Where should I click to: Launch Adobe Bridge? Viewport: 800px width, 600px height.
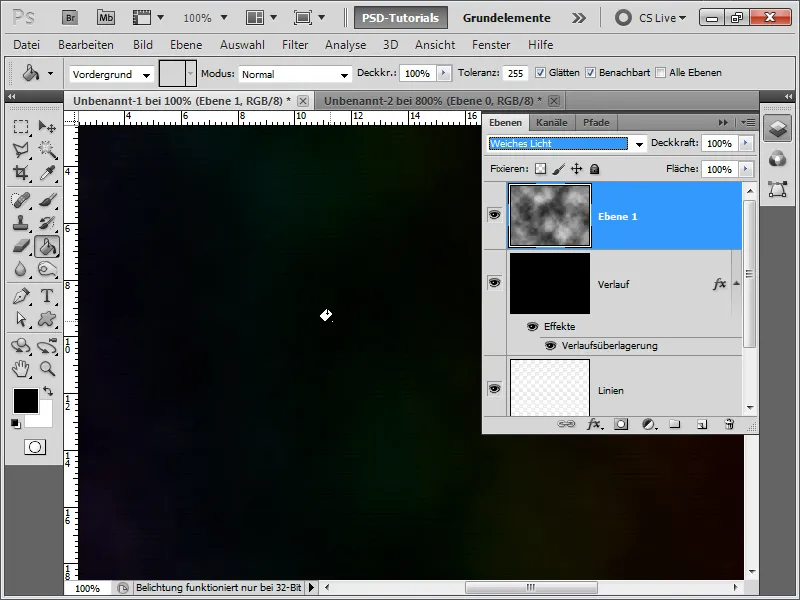[70, 18]
